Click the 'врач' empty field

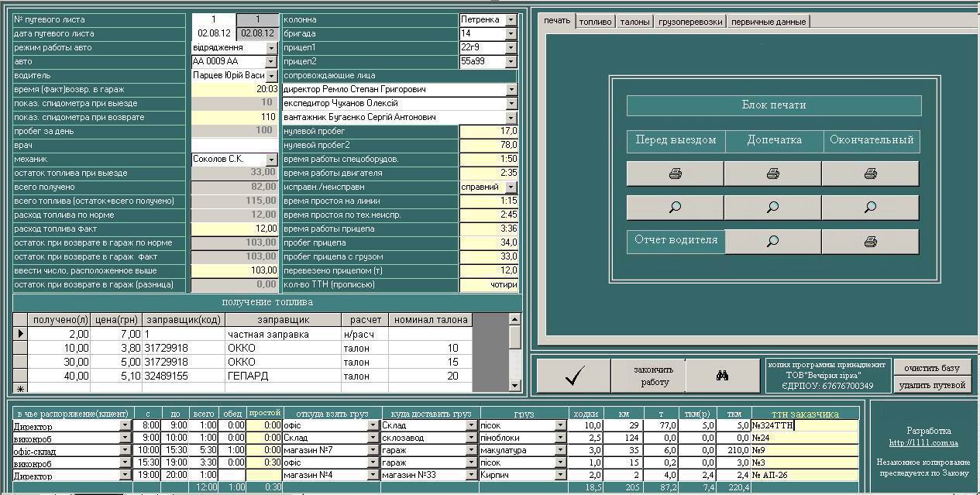click(x=234, y=146)
